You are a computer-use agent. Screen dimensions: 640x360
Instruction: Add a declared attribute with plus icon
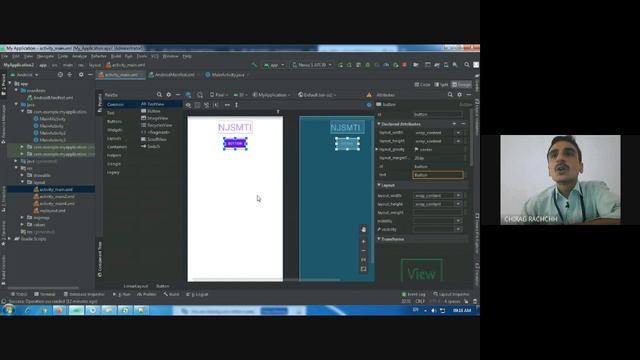(454, 124)
